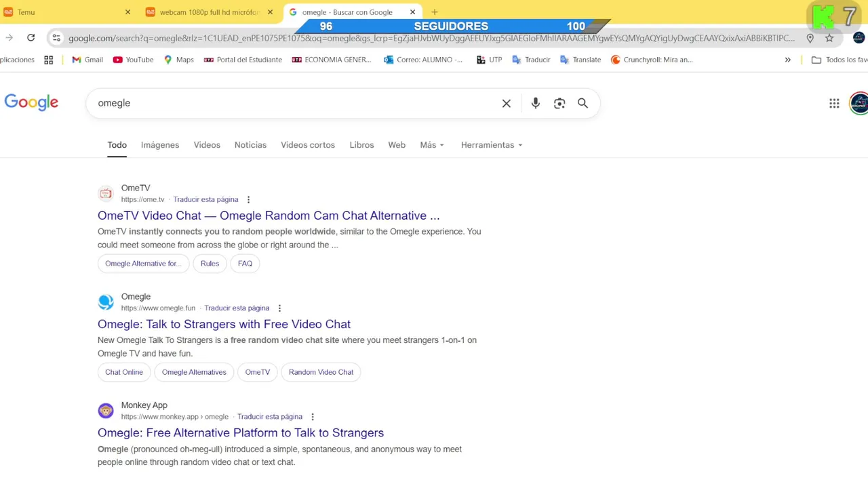Viewport: 868px width, 488px height.
Task: Open Google Lens image search icon
Action: coord(559,103)
